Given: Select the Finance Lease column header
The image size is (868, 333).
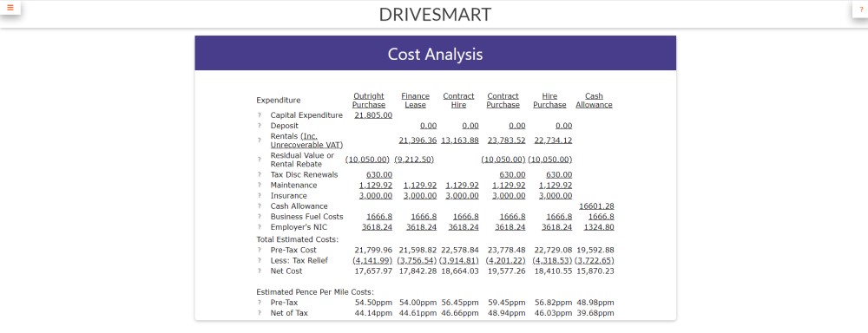Looking at the screenshot, I should click(x=415, y=100).
